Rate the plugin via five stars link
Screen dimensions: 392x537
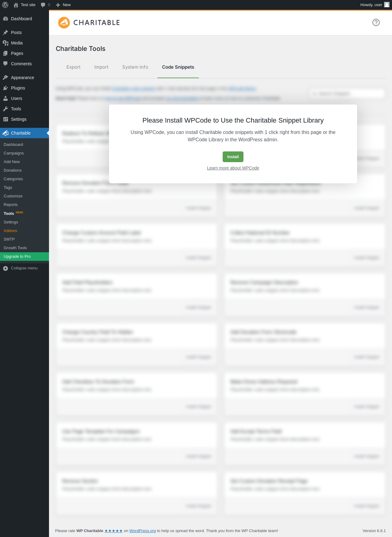pos(114,531)
